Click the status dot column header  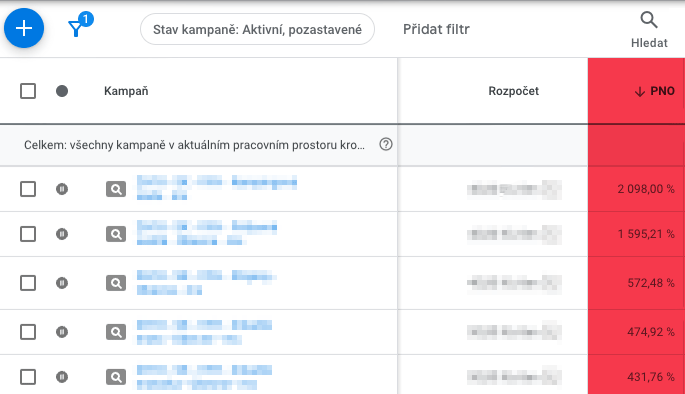[62, 91]
